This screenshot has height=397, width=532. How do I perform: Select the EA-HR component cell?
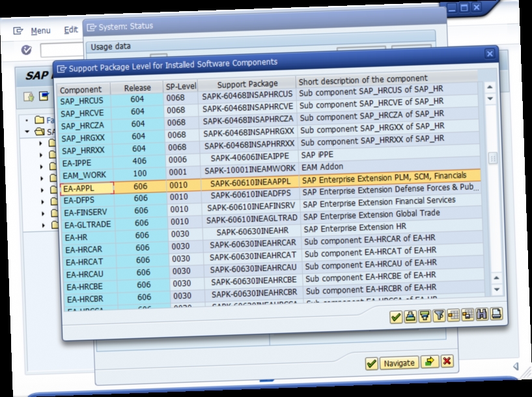pyautogui.click(x=90, y=237)
